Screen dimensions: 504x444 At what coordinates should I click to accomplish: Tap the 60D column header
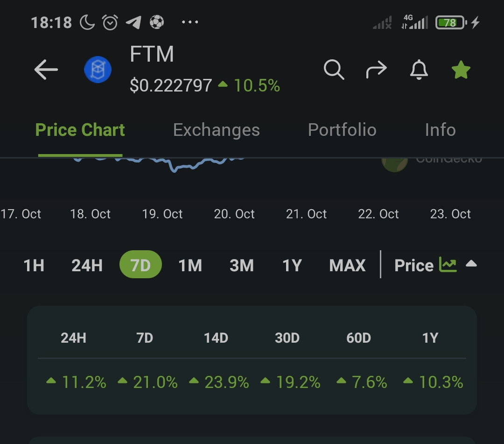coord(359,338)
